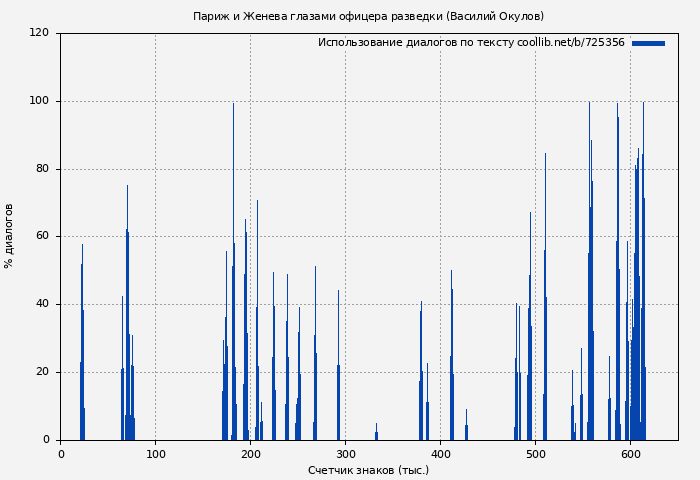
Task: Click the y-axis tick label 80
Action: pos(42,169)
